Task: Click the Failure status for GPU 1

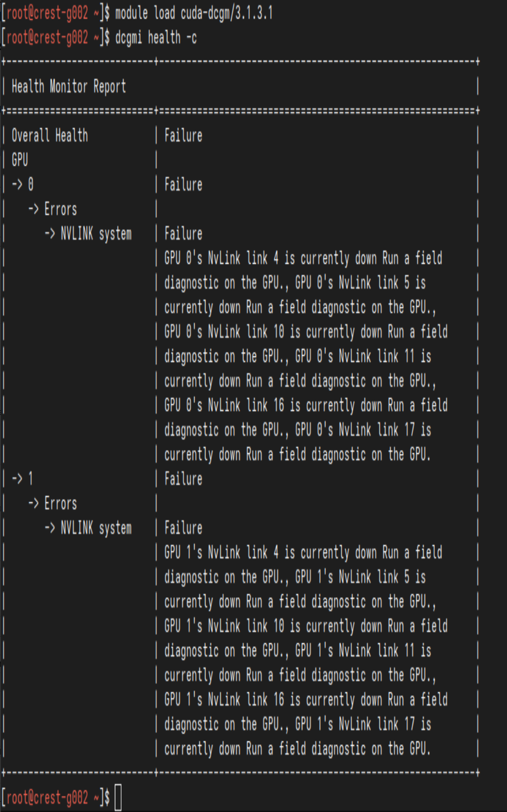Action: 183,479
